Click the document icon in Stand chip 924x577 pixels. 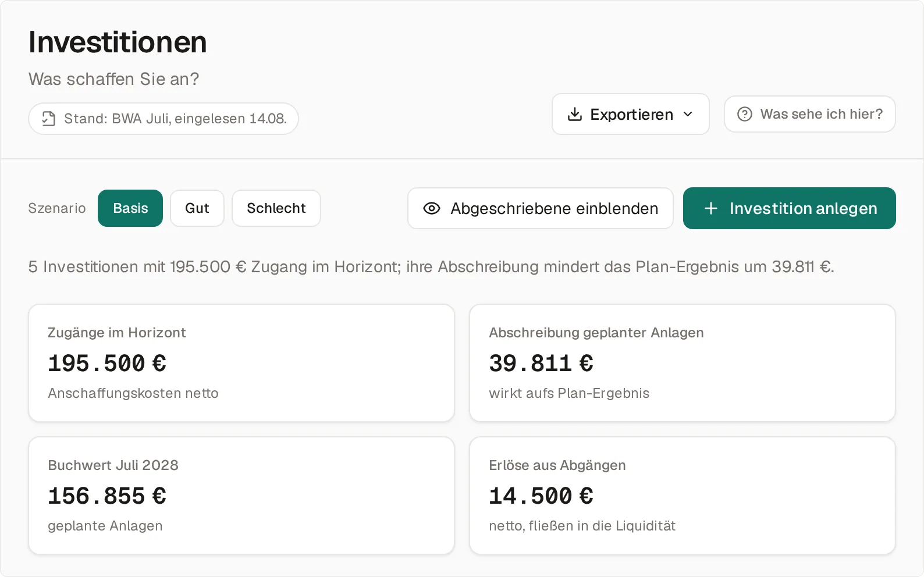click(x=49, y=119)
